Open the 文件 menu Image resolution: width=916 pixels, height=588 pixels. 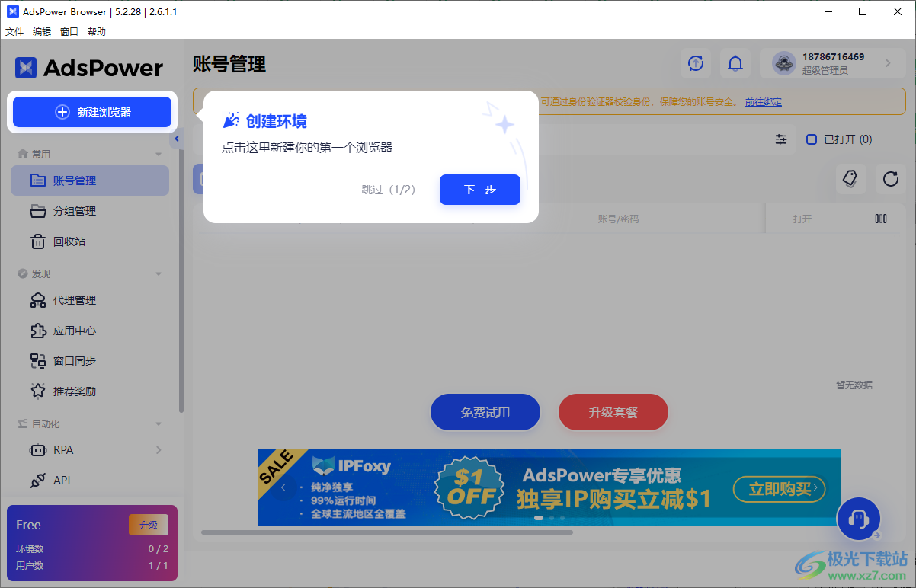tap(14, 31)
